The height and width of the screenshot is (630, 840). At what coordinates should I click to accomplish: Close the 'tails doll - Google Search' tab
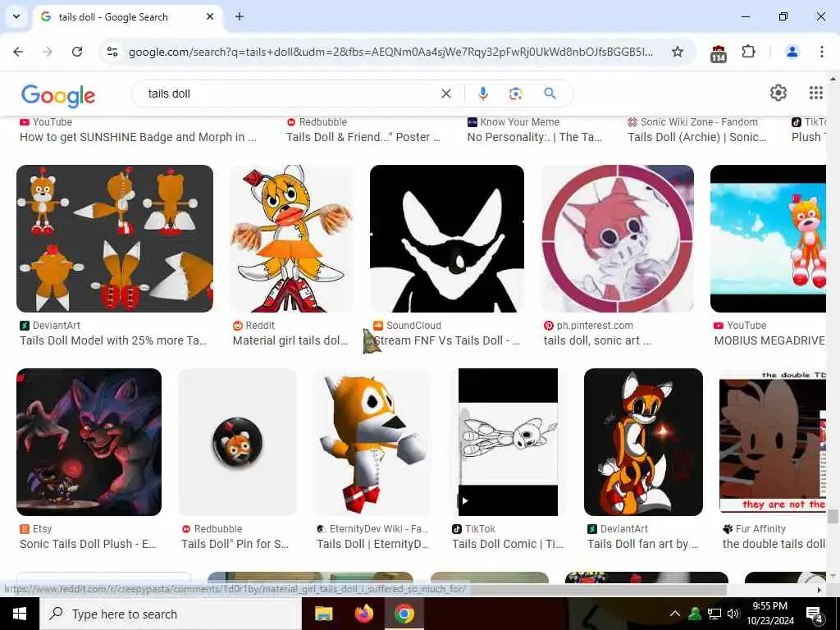210,16
